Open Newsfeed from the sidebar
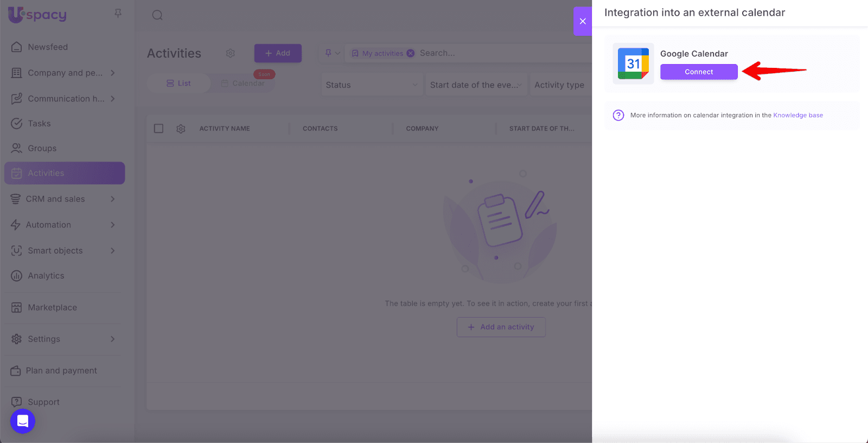Screen dimensions: 868x443 [x=48, y=47]
